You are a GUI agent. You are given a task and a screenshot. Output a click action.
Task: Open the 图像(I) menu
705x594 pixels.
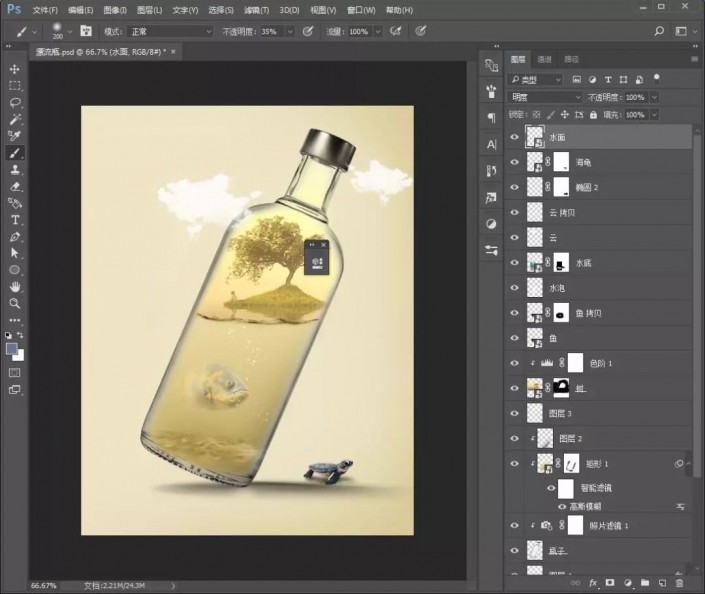(115, 10)
